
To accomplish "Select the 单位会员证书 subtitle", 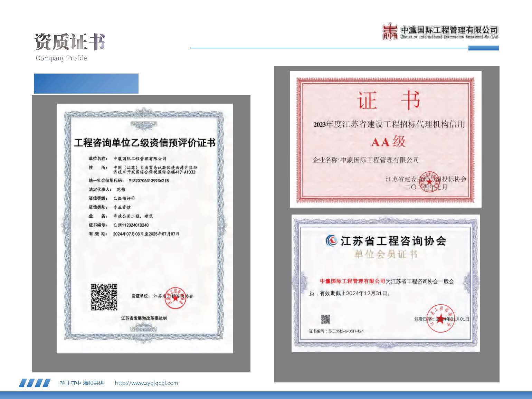I will click(386, 255).
